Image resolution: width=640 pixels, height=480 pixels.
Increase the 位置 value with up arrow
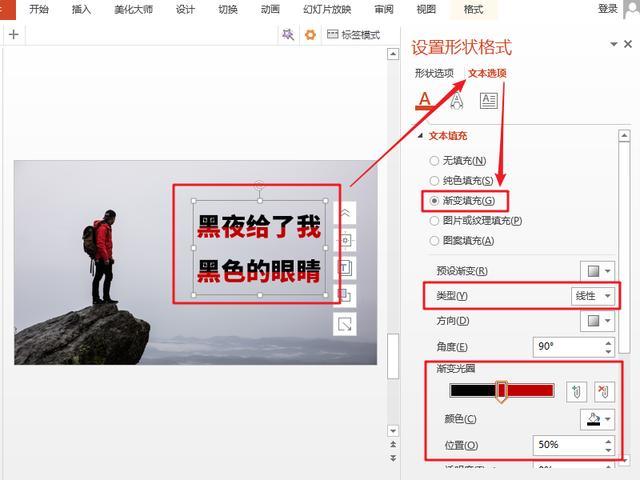pyautogui.click(x=608, y=441)
